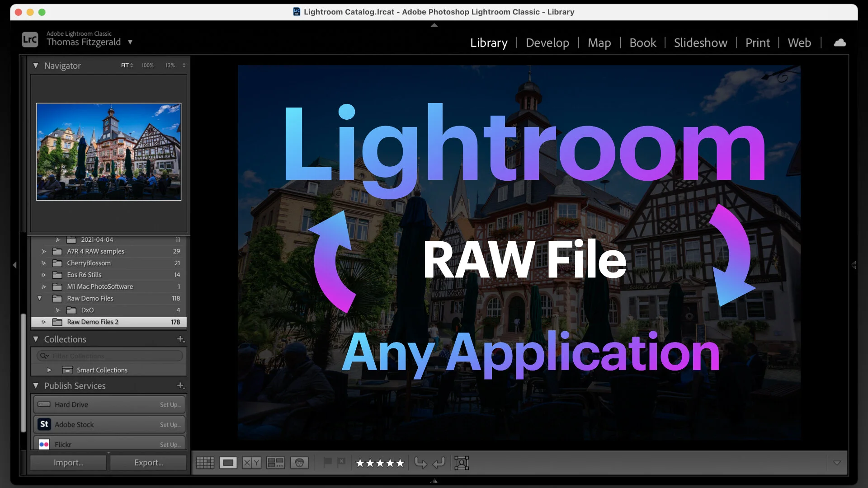The width and height of the screenshot is (868, 488).
Task: Flag photo as Picked
Action: [328, 462]
